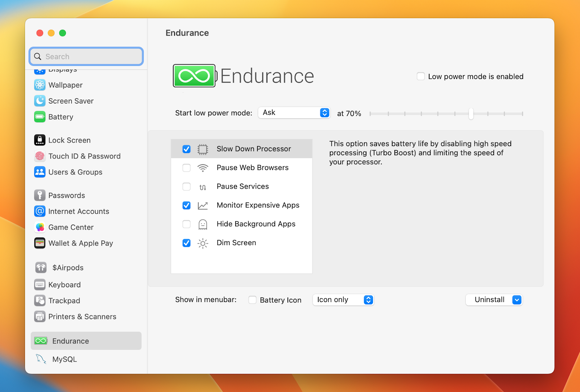This screenshot has height=392, width=580.
Task: Click the Internet Accounts @ icon
Action: pyautogui.click(x=40, y=211)
